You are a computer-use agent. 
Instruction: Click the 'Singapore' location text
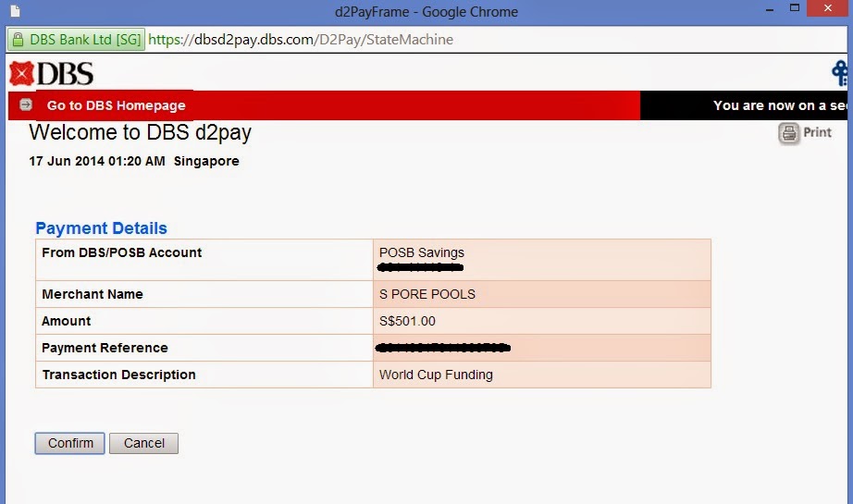[x=206, y=162]
